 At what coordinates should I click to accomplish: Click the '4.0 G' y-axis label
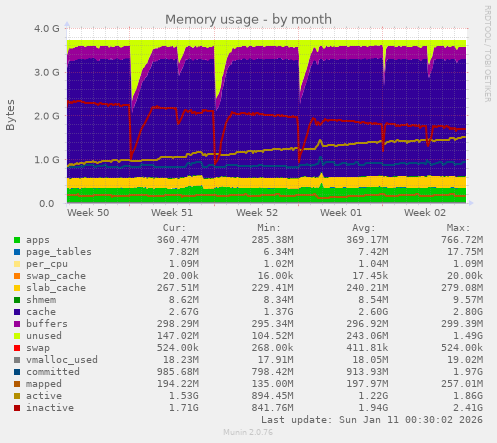(47, 29)
